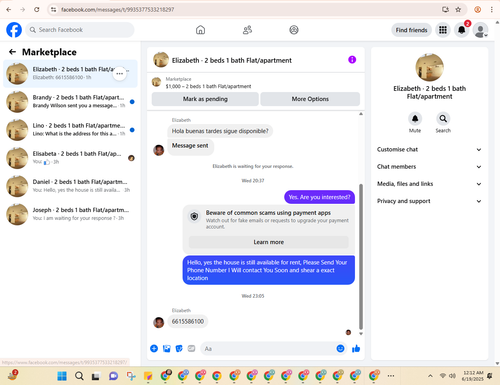This screenshot has width=500, height=385.
Task: Expand the Customise chat section
Action: click(x=429, y=149)
